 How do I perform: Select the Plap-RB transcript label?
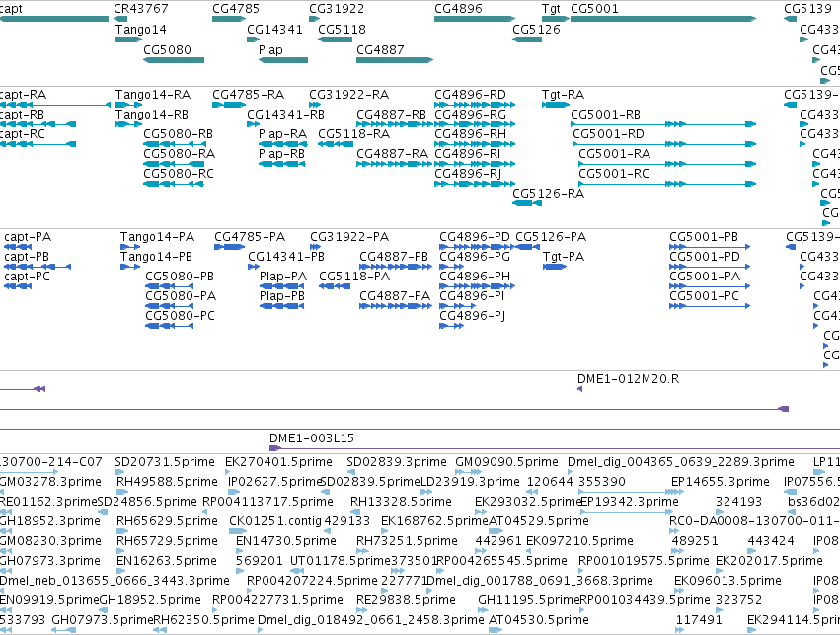click(x=281, y=154)
